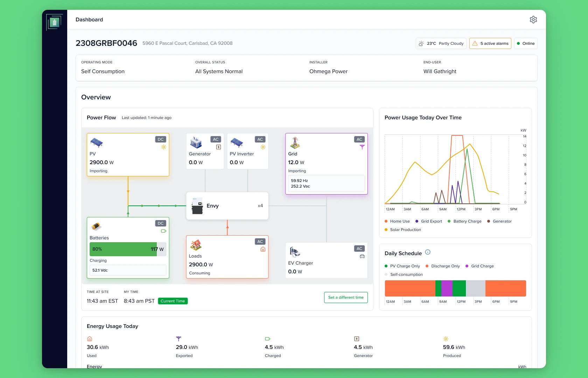Toggle Self-consumption schedule legend
Screen dimensions: 588x378
click(404, 274)
